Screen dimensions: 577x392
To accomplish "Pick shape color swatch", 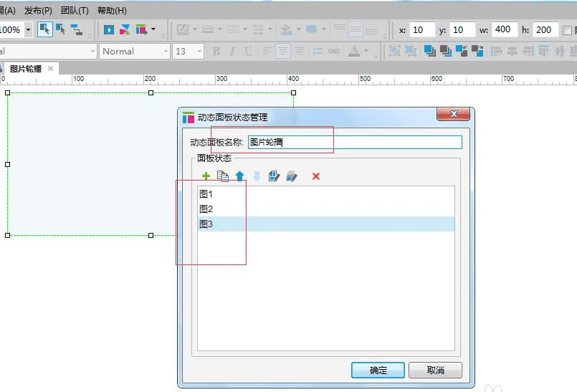I will click(311, 29).
